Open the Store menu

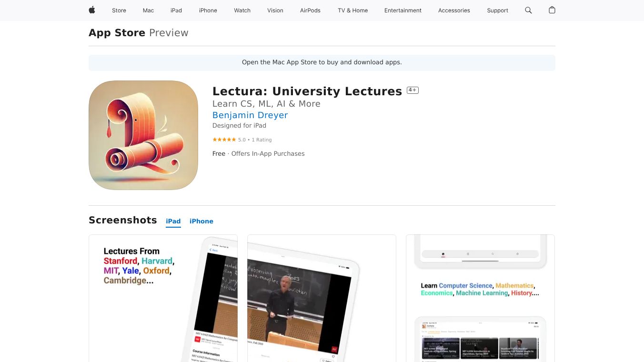coord(119,10)
